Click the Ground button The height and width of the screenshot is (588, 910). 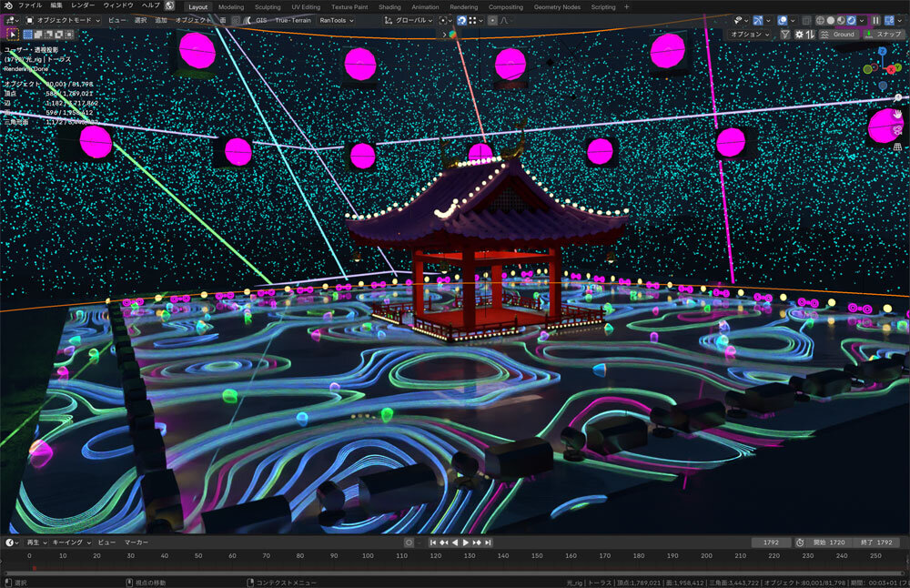click(x=837, y=34)
